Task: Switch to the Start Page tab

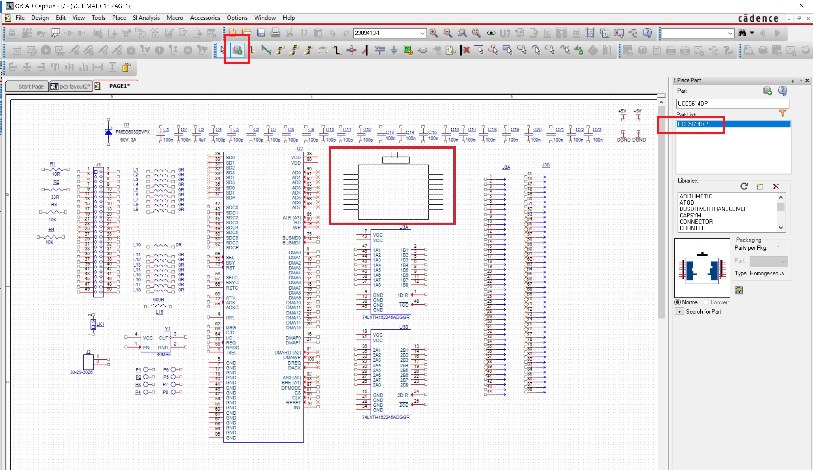Action: pos(26,87)
